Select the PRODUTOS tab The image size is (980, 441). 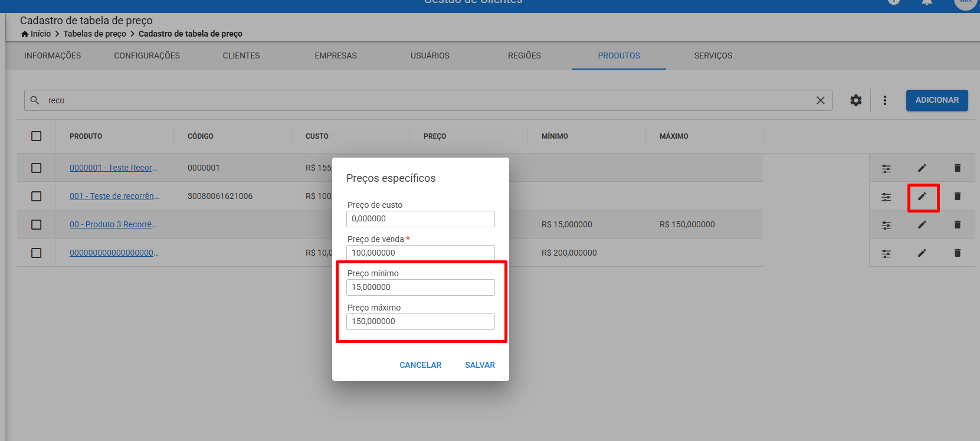pyautogui.click(x=619, y=55)
